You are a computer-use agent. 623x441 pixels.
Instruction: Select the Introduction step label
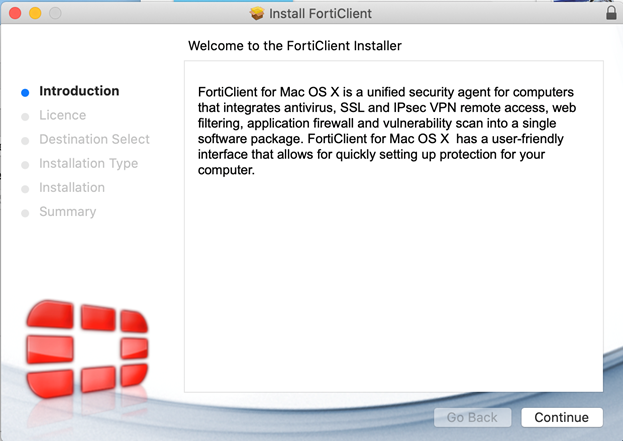point(79,91)
